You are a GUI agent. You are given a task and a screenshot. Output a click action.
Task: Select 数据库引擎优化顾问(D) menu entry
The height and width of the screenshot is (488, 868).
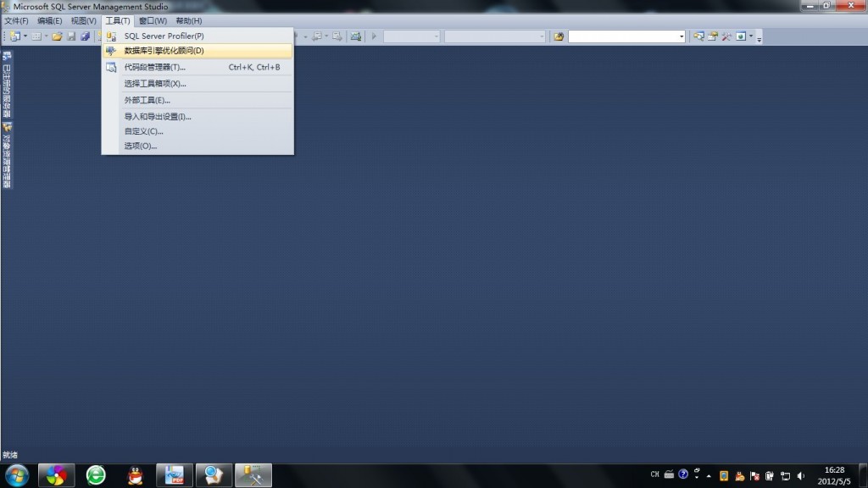[x=198, y=50]
